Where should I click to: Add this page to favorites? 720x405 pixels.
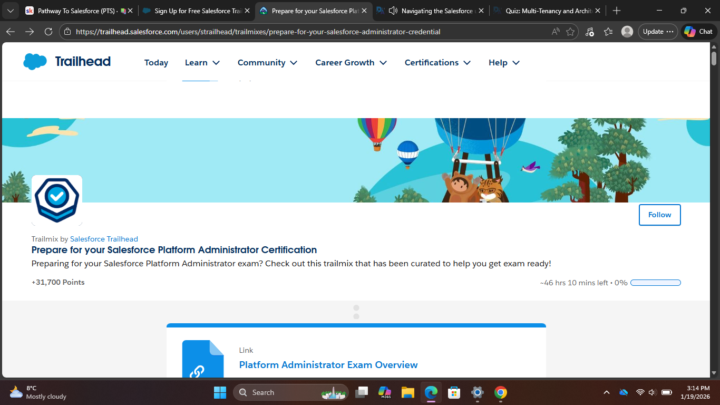pyautogui.click(x=570, y=32)
